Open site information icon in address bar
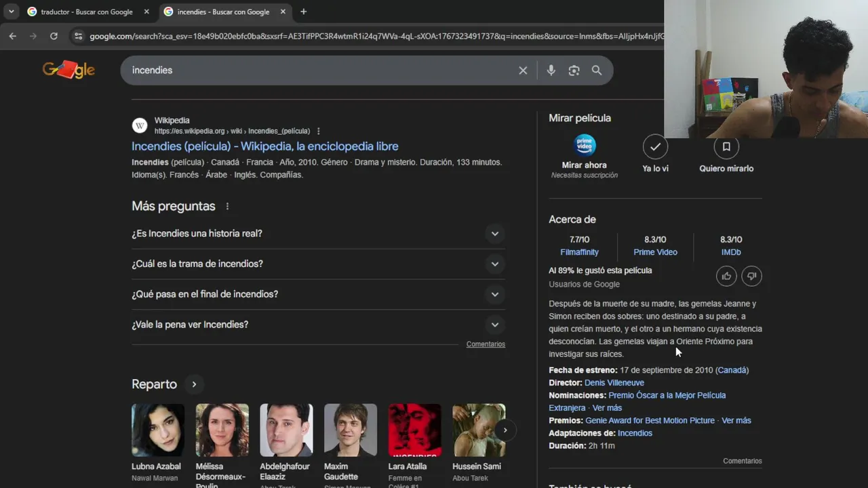The height and width of the screenshot is (488, 868). pos(78,36)
